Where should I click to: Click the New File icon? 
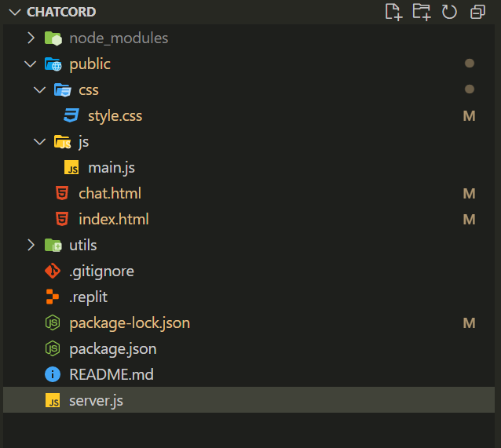(393, 12)
